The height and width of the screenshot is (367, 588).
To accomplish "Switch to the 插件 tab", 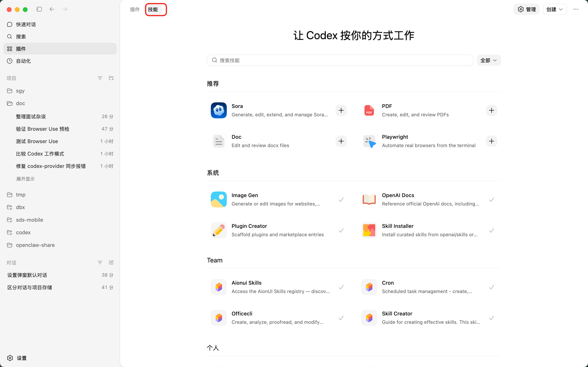I will point(135,9).
